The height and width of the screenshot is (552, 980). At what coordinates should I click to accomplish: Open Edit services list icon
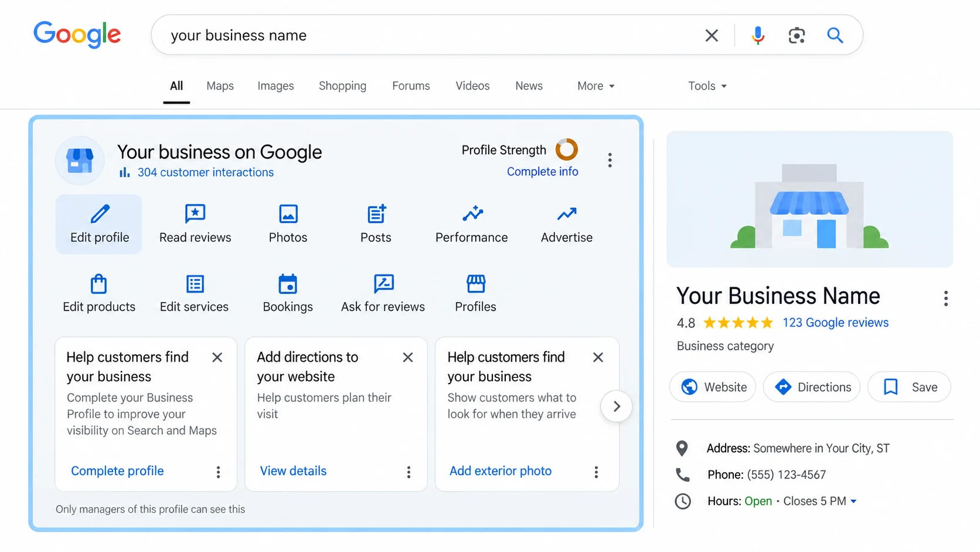click(x=195, y=284)
